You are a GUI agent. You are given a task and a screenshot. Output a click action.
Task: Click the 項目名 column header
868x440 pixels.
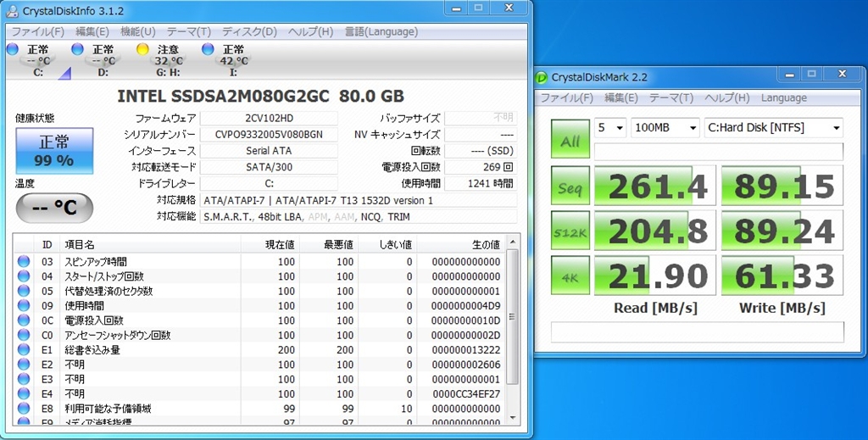click(150, 245)
